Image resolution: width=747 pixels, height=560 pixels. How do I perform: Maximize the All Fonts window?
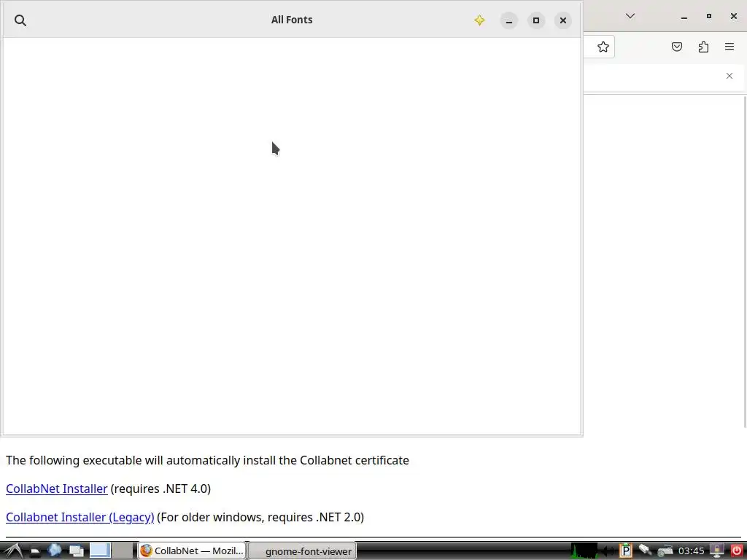[x=536, y=20]
